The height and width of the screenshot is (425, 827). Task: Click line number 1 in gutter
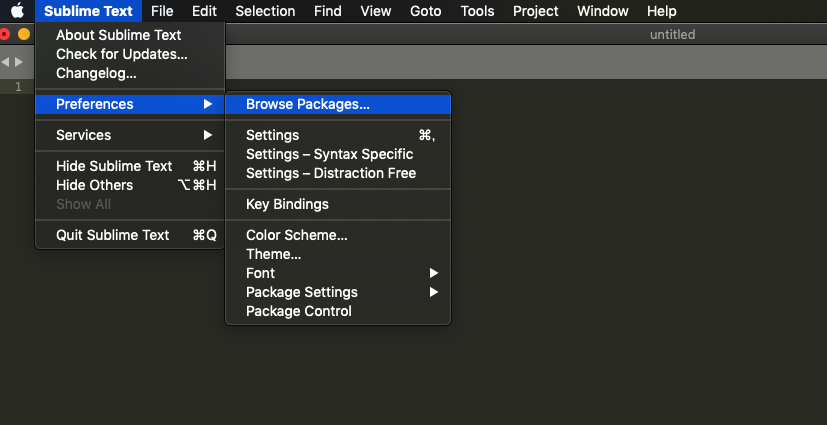[18, 87]
